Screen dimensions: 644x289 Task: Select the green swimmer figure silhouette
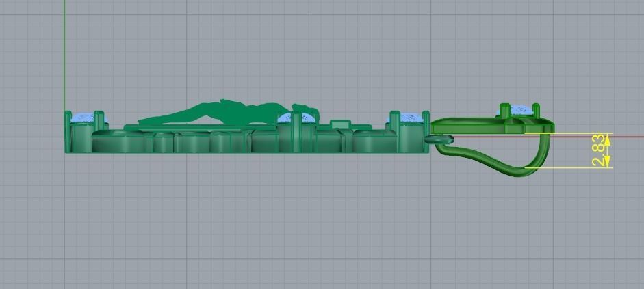[229, 112]
